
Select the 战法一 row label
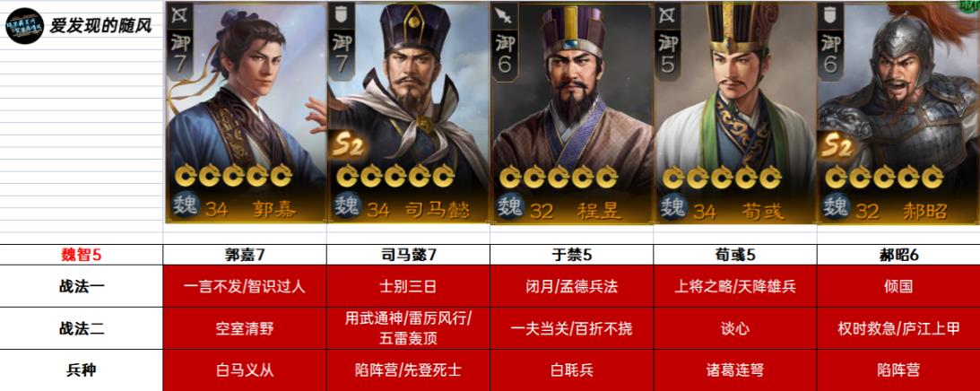[82, 286]
